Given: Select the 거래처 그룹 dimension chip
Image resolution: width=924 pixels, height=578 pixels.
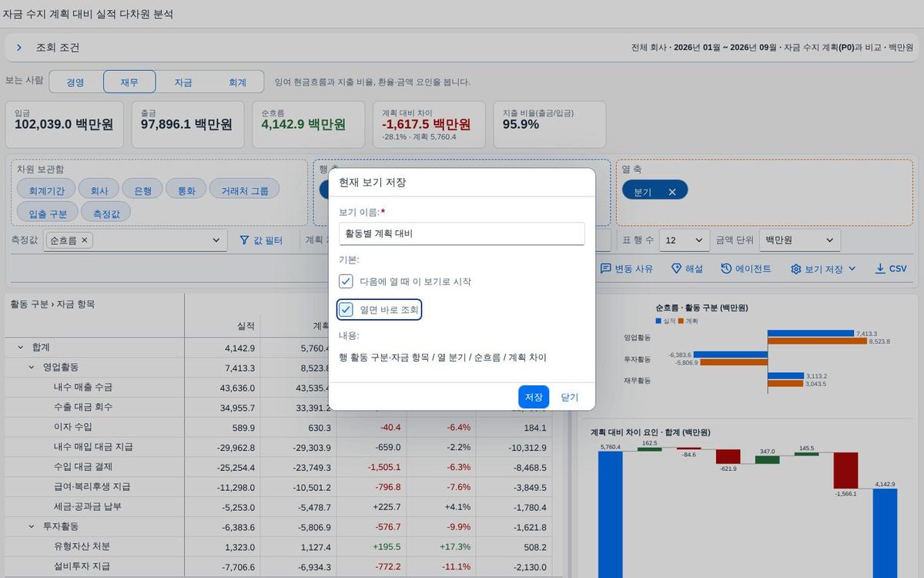Looking at the screenshot, I should pos(245,190).
